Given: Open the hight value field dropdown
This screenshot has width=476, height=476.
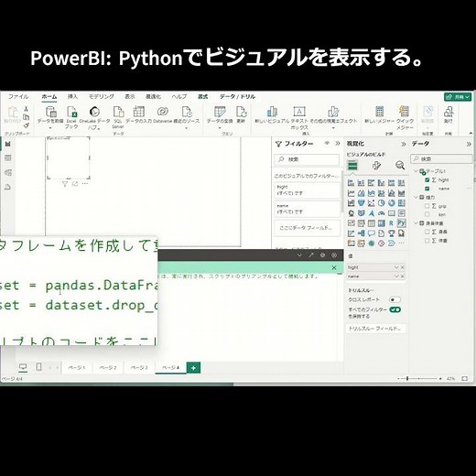Looking at the screenshot, I should coord(396,267).
